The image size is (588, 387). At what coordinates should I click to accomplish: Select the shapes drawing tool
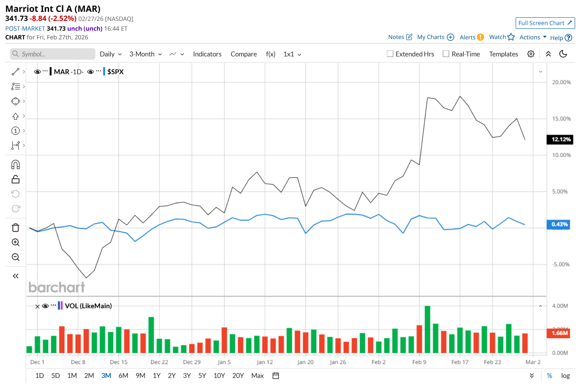click(15, 101)
